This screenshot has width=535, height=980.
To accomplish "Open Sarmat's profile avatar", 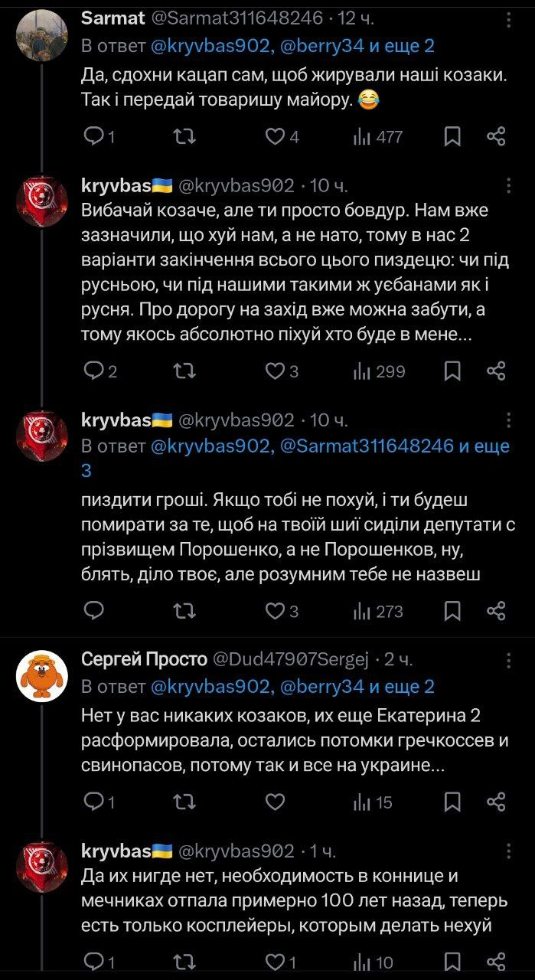I will pyautogui.click(x=42, y=33).
